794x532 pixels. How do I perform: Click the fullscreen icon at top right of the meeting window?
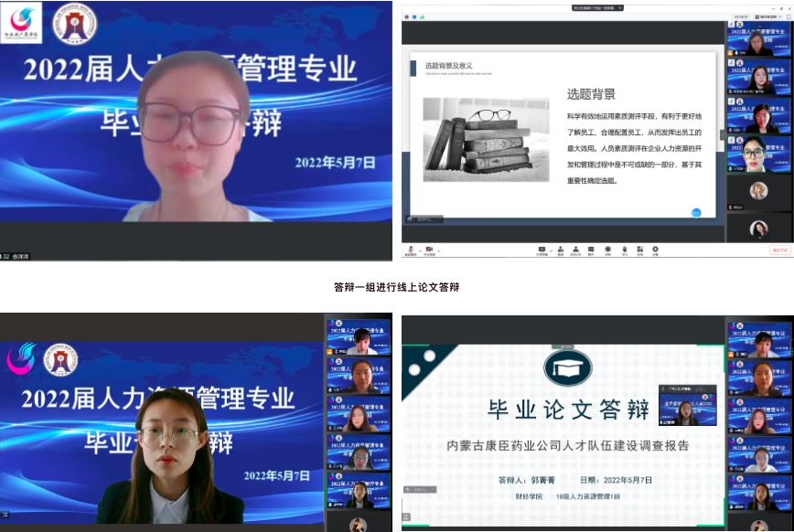click(789, 16)
